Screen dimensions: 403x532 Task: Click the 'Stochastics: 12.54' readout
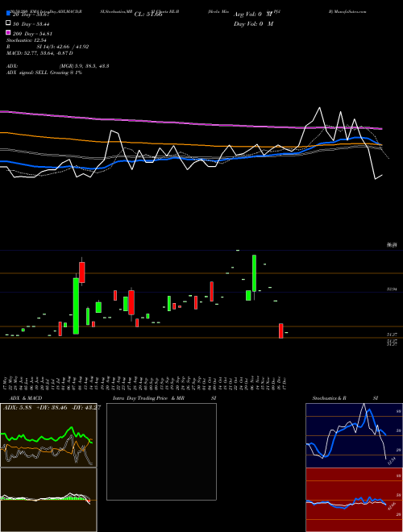tap(26, 40)
